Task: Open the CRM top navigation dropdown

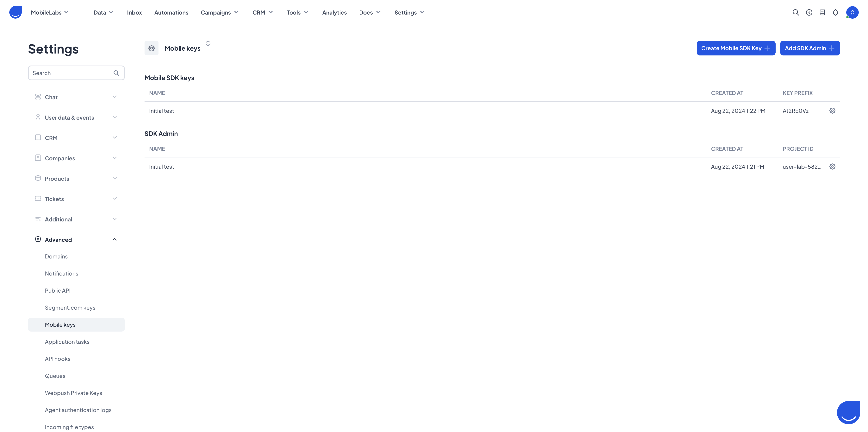Action: 263,12
